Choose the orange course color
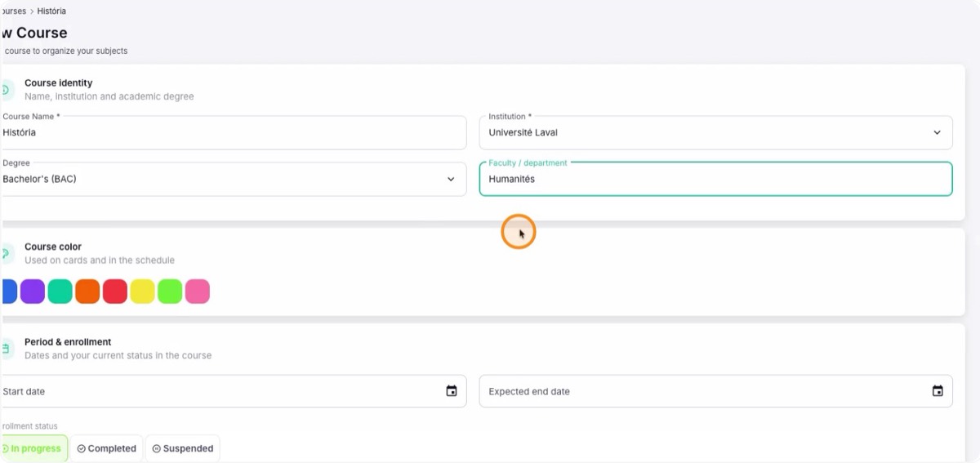The height and width of the screenshot is (463, 980). tap(87, 292)
